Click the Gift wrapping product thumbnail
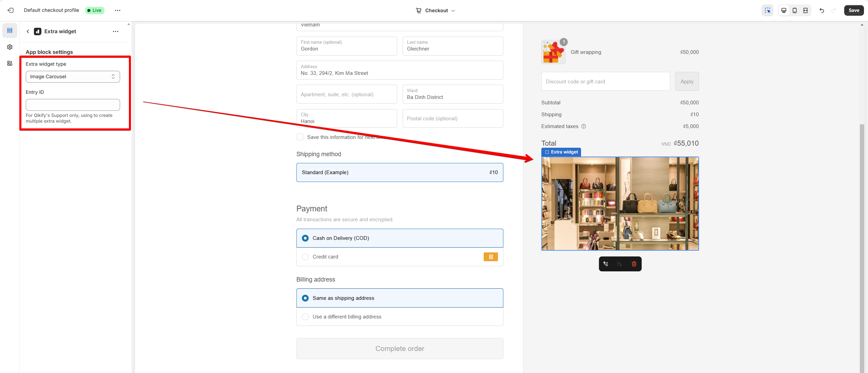This screenshot has width=868, height=373. 553,52
